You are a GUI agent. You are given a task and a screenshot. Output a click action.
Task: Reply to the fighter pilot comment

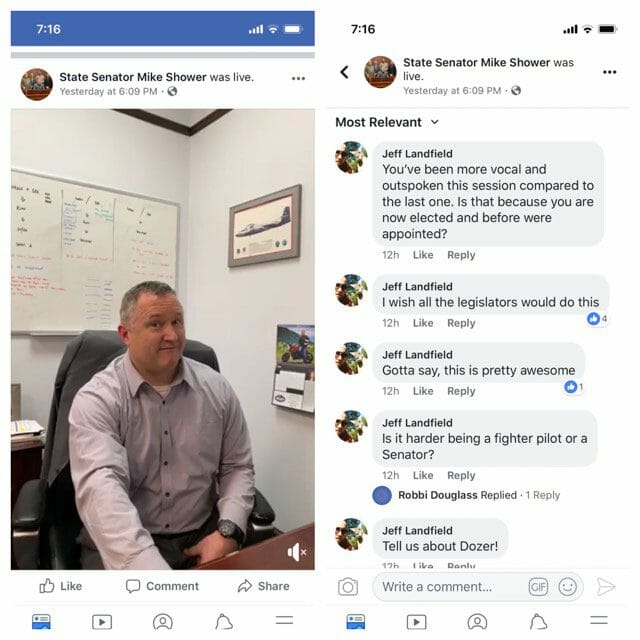pyautogui.click(x=461, y=475)
